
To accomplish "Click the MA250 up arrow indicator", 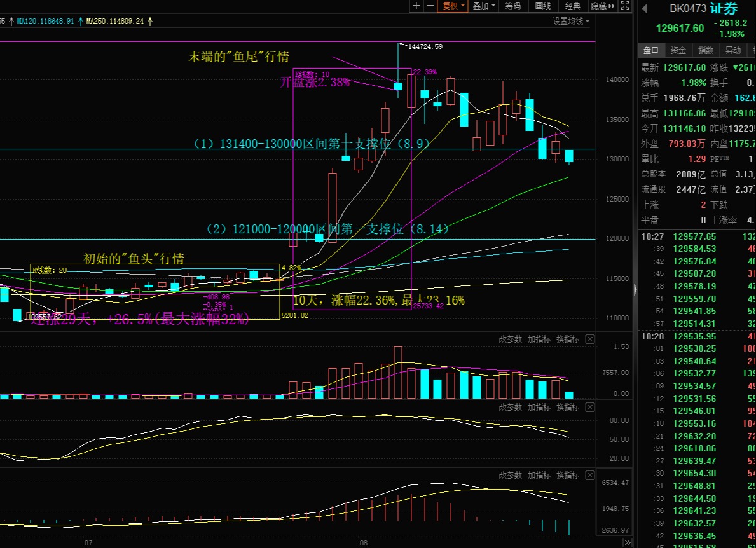I will pos(150,21).
